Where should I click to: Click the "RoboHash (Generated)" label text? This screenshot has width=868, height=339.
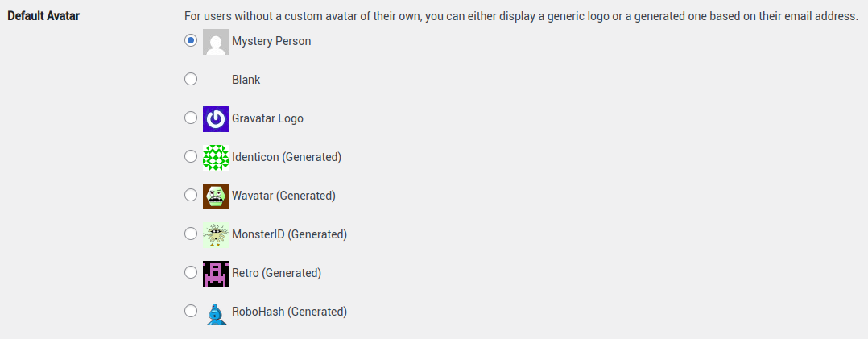290,312
